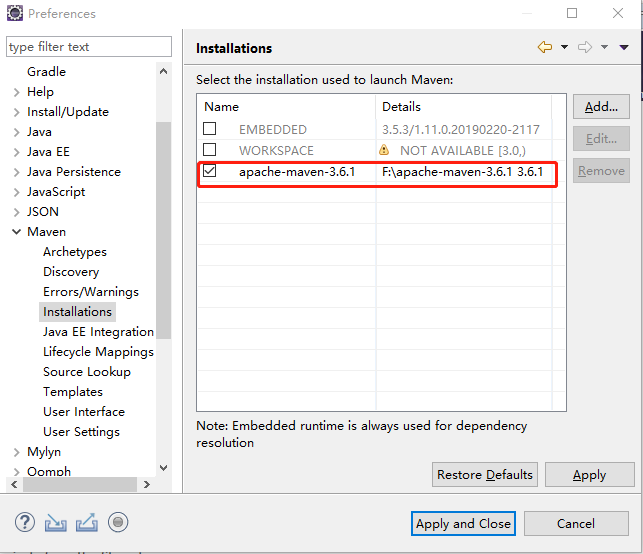Select Templates under Maven
The width and height of the screenshot is (643, 554).
[73, 392]
